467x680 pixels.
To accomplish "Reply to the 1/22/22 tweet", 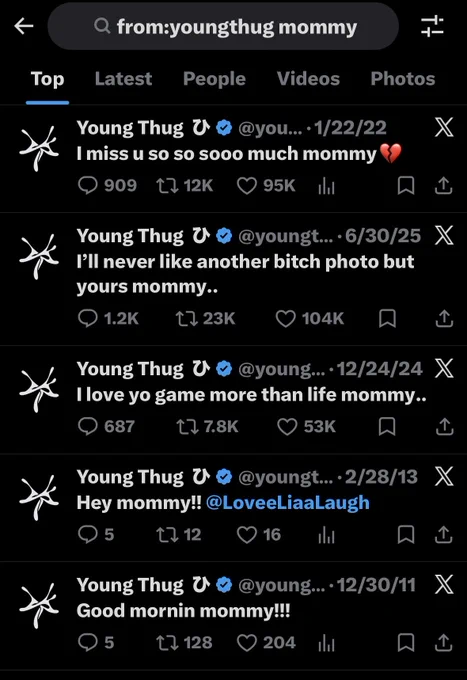I will pyautogui.click(x=88, y=186).
